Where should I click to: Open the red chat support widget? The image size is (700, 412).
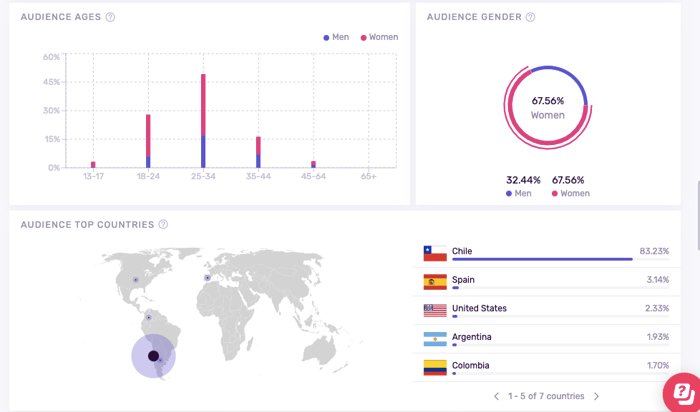tap(683, 391)
